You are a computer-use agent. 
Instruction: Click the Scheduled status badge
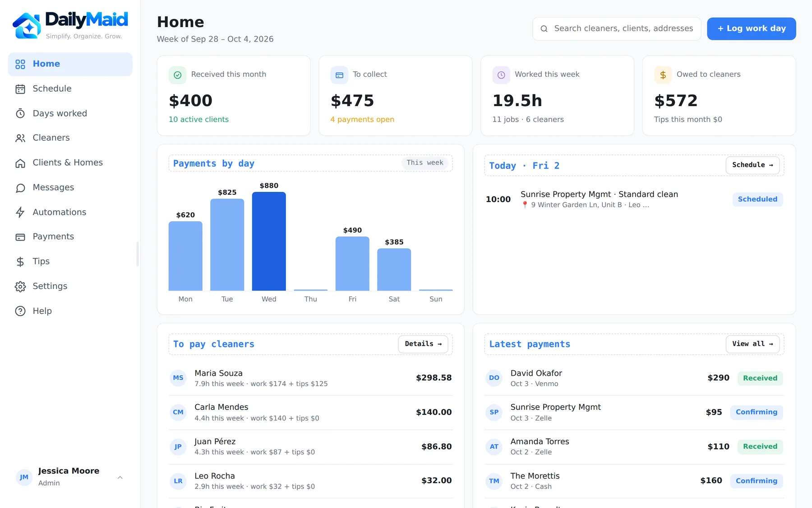click(757, 200)
